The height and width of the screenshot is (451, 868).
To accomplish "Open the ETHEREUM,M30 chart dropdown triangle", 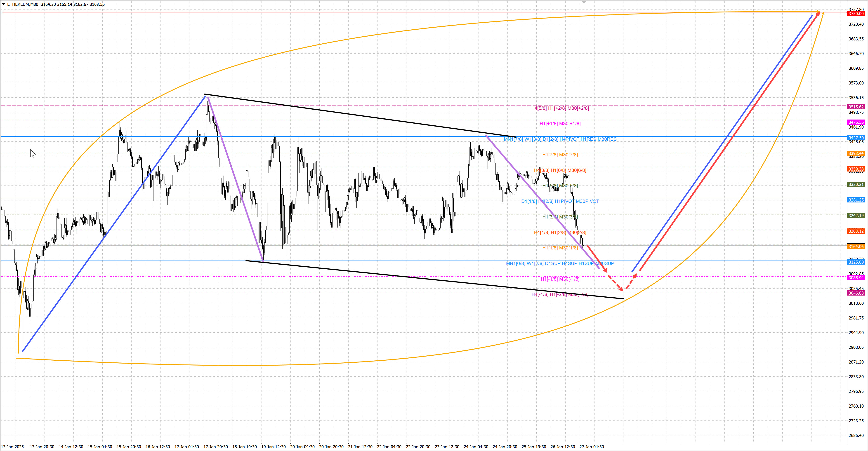I will (x=3, y=4).
